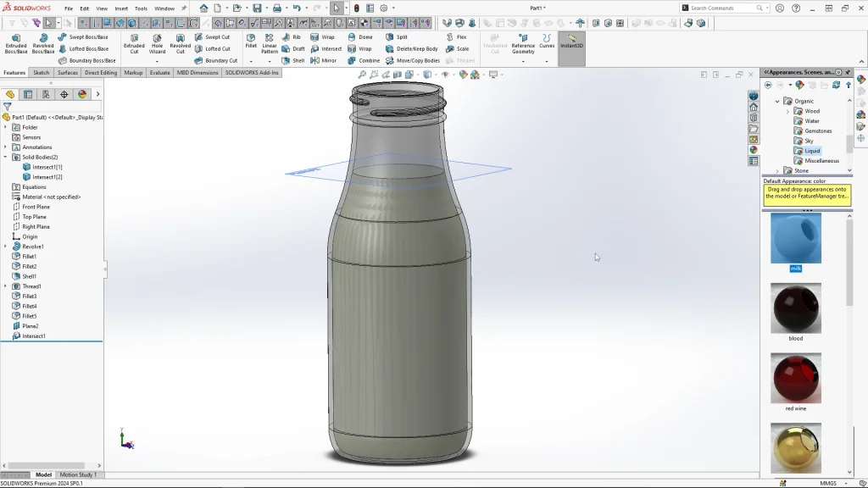Click the Shell feature icon
The width and height of the screenshot is (868, 488).
coord(292,60)
